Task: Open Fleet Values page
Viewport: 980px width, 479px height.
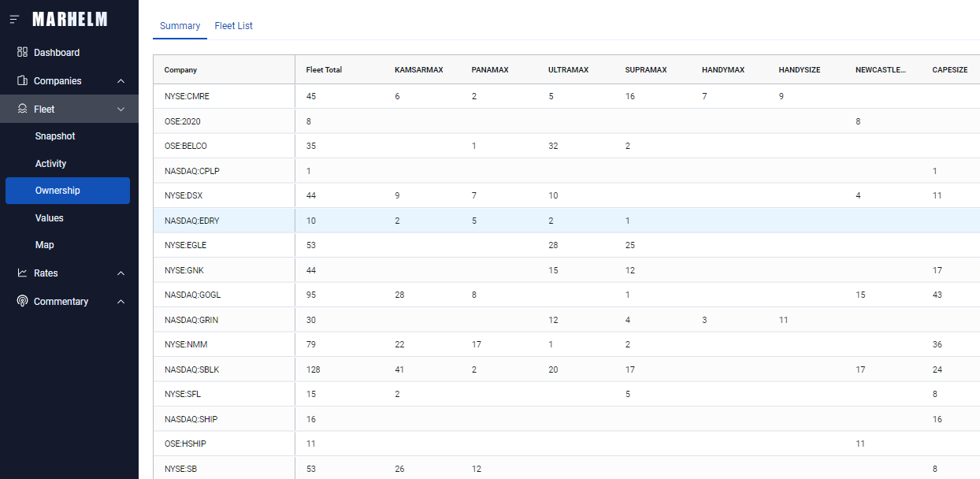Action: (50, 218)
